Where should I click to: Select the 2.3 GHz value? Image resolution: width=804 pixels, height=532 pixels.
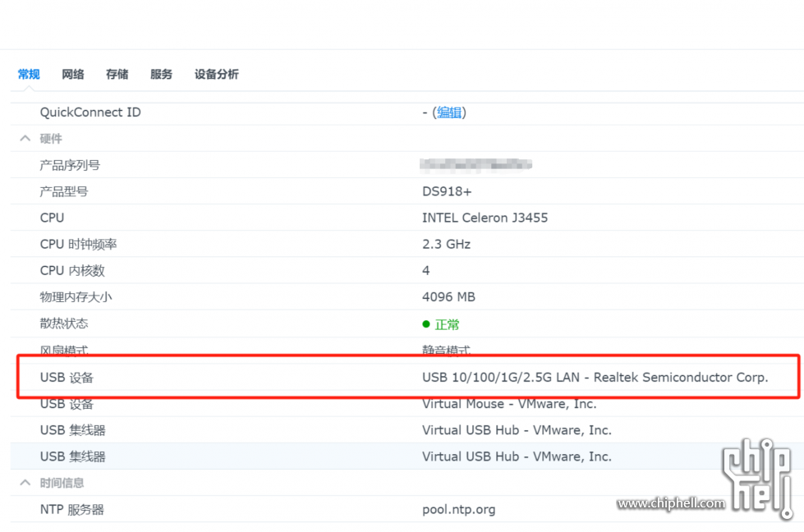[x=446, y=245]
